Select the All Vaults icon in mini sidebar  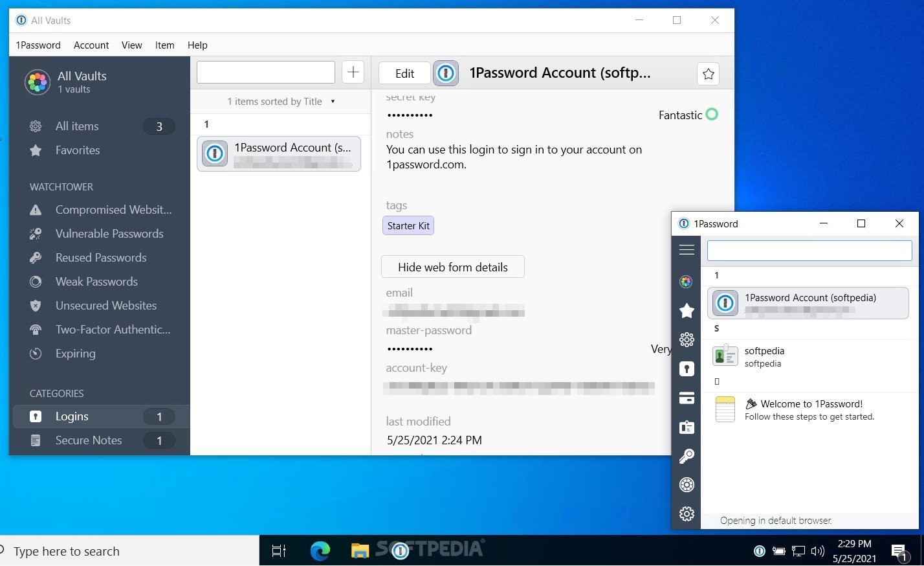(687, 281)
